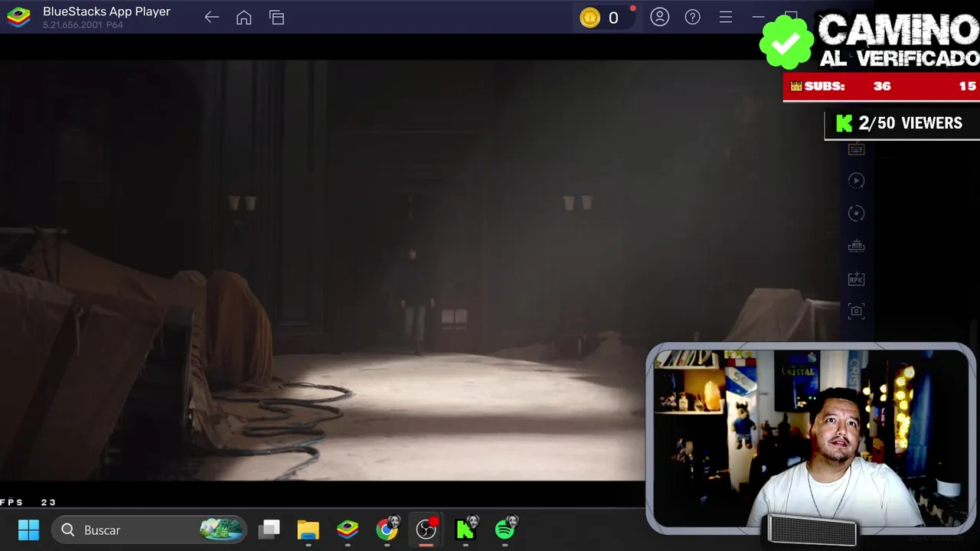Open the BlueStacks hamburger menu

[726, 17]
